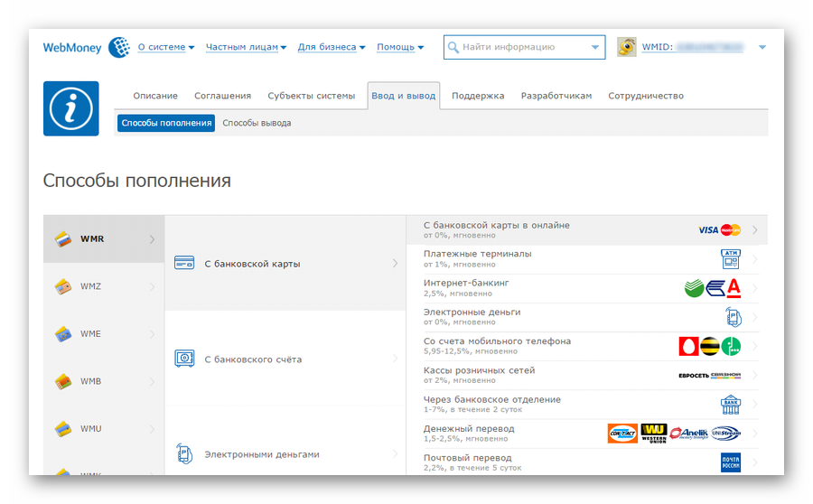Click the search magnifier icon
This screenshot has width=813, height=504.
[x=453, y=47]
